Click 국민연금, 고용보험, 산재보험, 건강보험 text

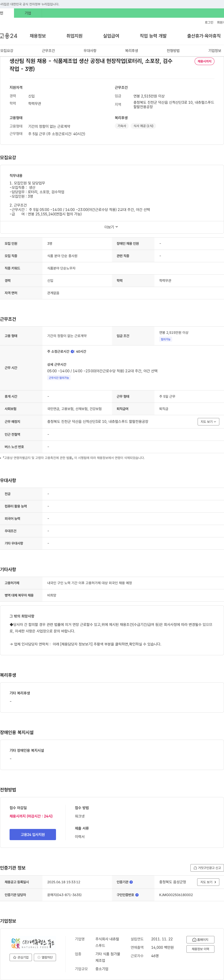tap(74, 409)
